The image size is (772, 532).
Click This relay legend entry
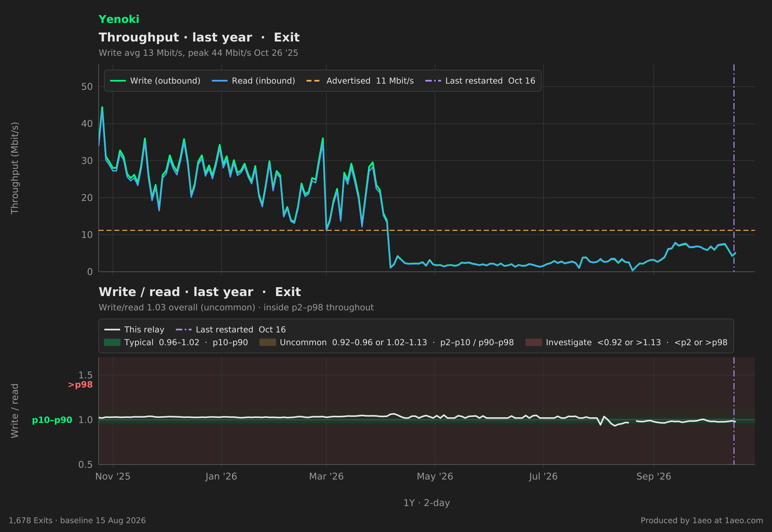(134, 330)
